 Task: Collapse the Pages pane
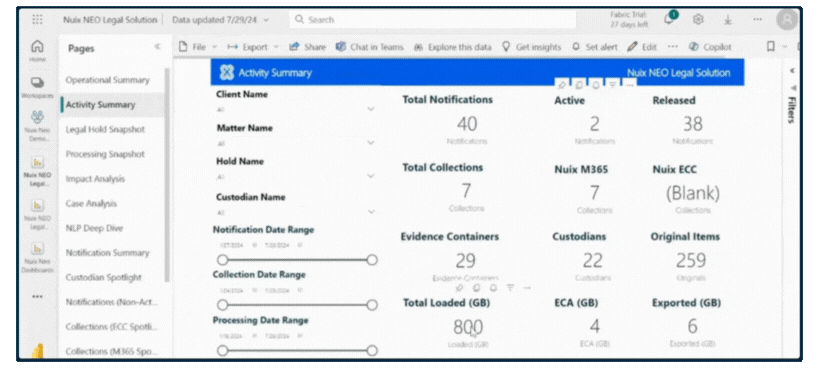coord(157,47)
